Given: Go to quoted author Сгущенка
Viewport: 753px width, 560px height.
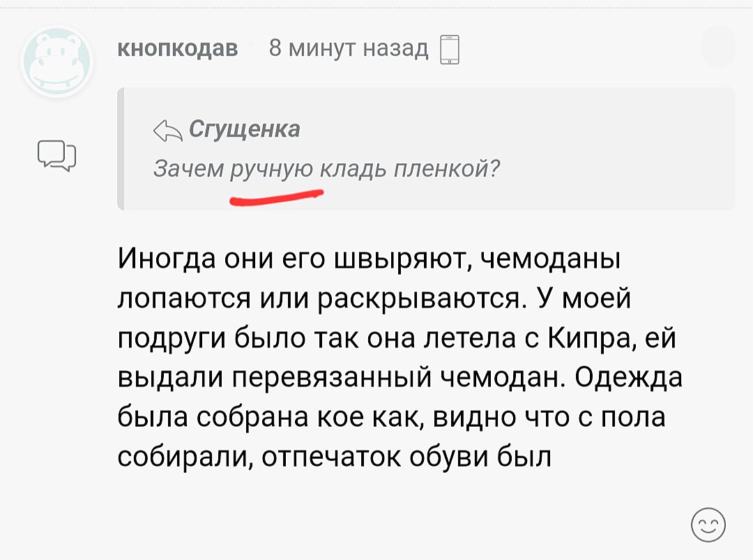Looking at the screenshot, I should pos(245,129).
